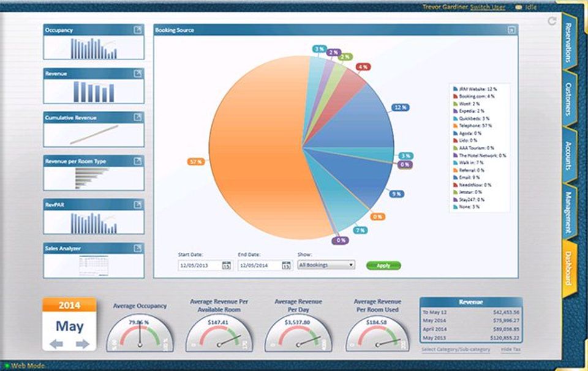Open the All Bookings dropdown

click(326, 265)
